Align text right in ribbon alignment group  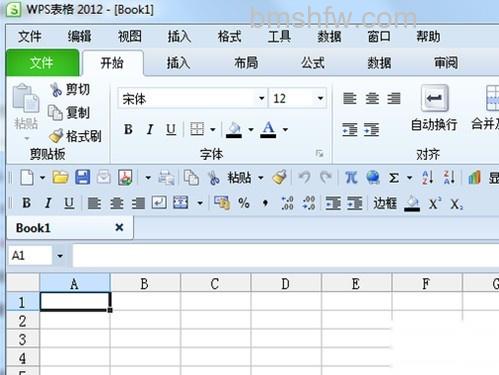point(394,99)
